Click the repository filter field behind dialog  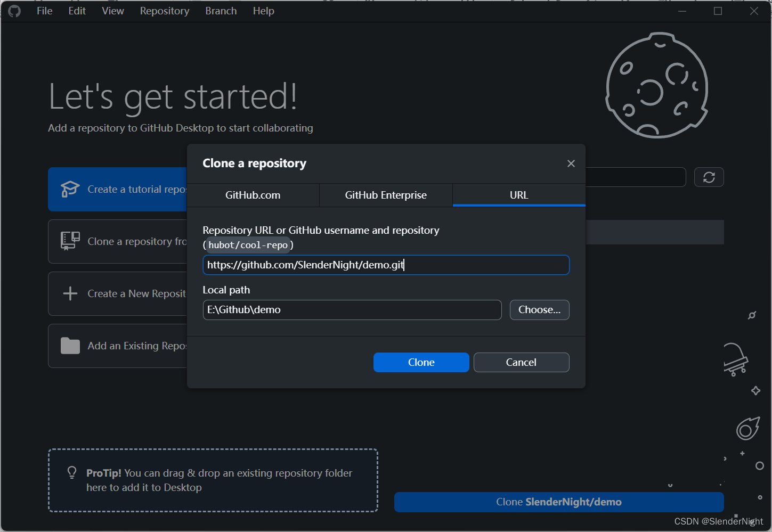pyautogui.click(x=636, y=177)
